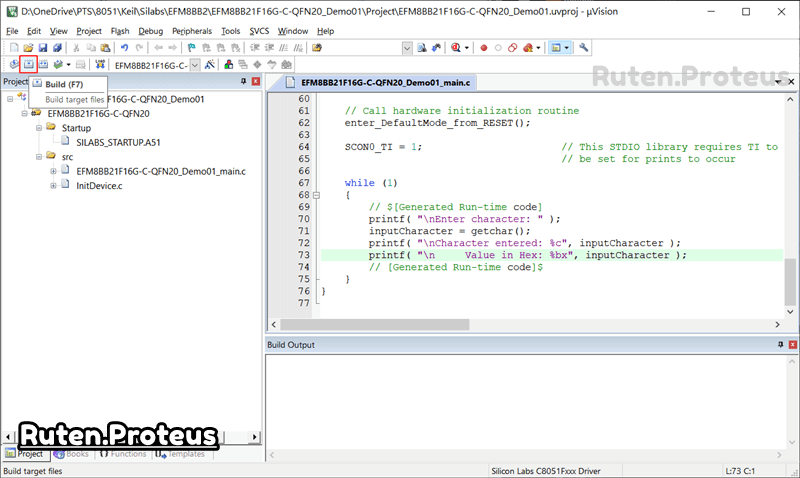Click line 73 printf Value in Hex
Image resolution: width=800 pixels, height=478 pixels.
click(x=528, y=255)
